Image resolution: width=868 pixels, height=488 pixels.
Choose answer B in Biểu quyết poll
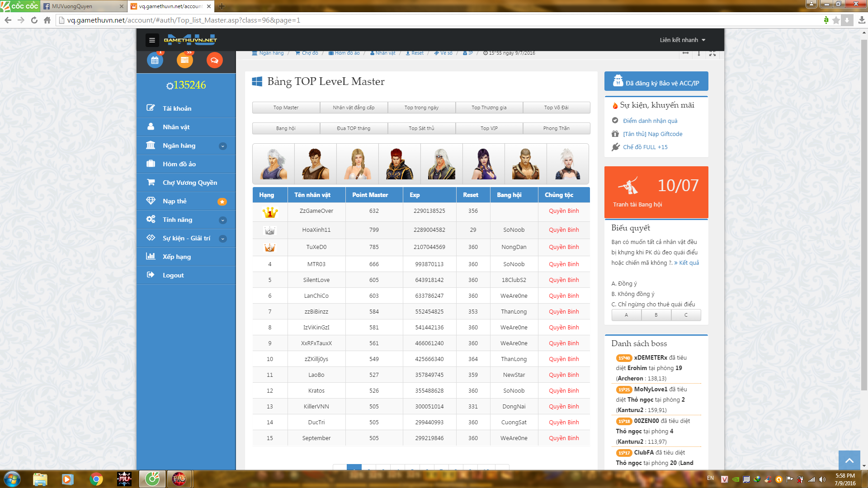[656, 315]
